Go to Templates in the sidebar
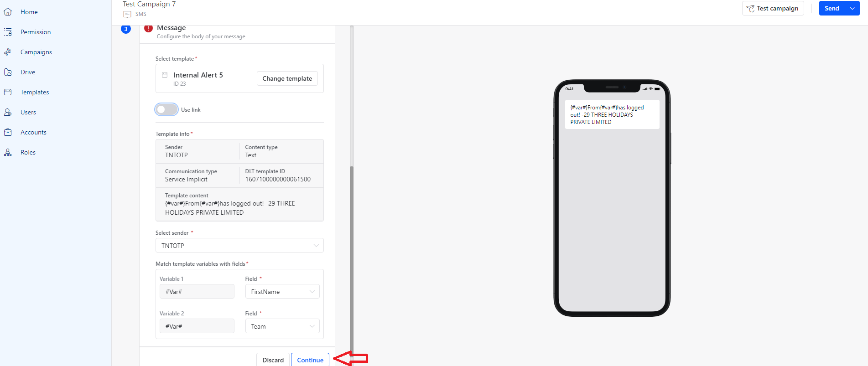Viewport: 868px width, 366px height. [x=35, y=92]
